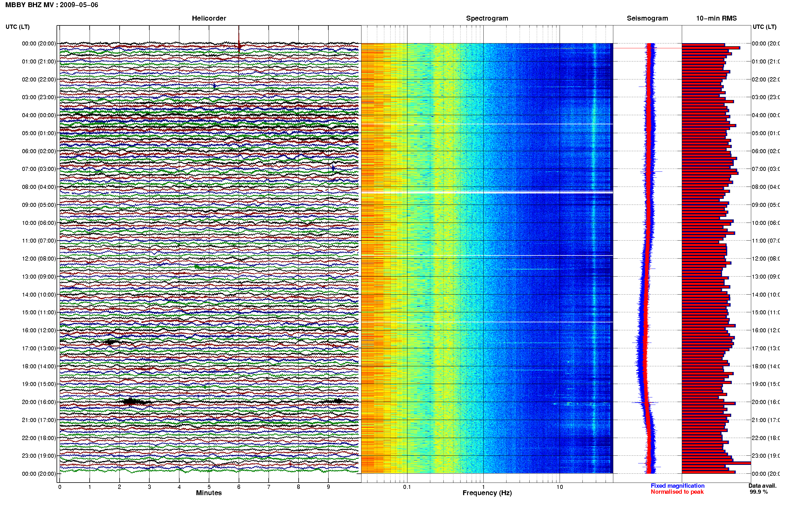
Task: Click the red 'Normalised to peak' legend text
Action: (x=677, y=492)
